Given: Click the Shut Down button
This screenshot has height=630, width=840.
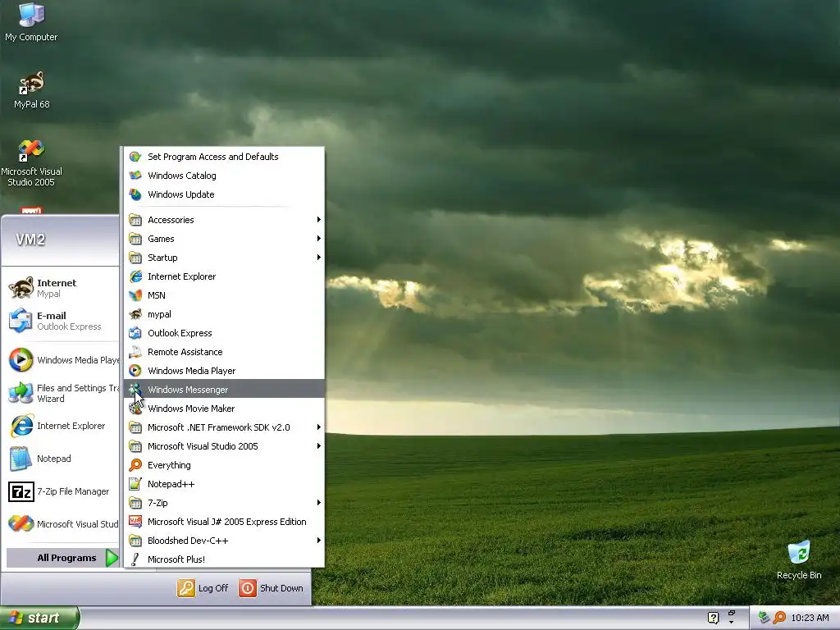Looking at the screenshot, I should pyautogui.click(x=271, y=588).
